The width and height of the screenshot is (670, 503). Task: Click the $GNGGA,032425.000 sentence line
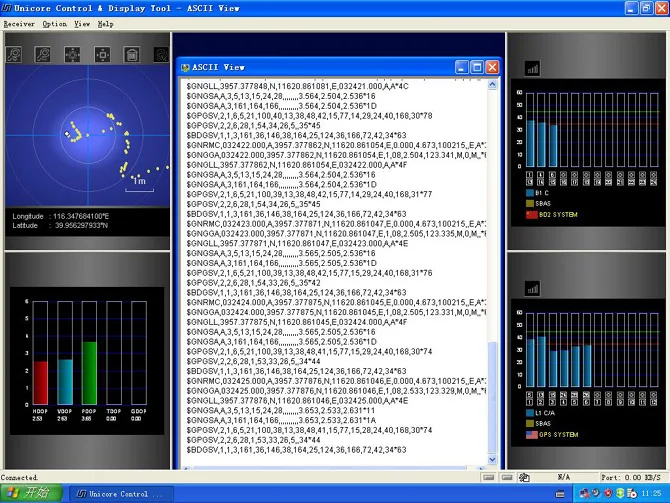pyautogui.click(x=336, y=391)
